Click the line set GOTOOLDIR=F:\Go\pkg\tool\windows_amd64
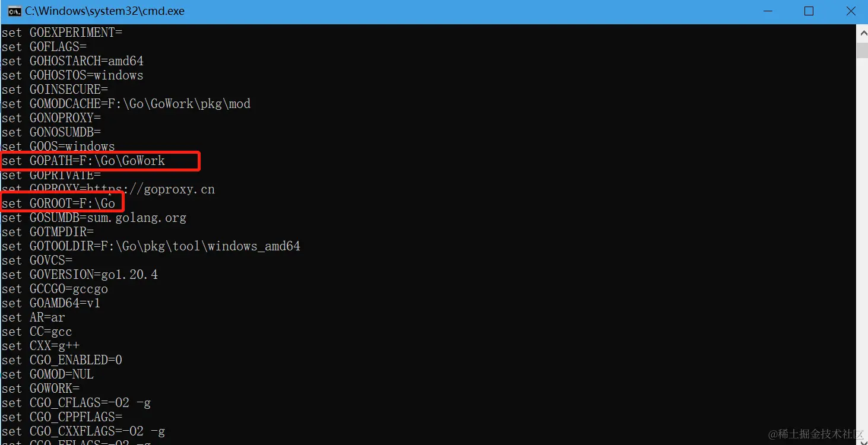 point(151,246)
